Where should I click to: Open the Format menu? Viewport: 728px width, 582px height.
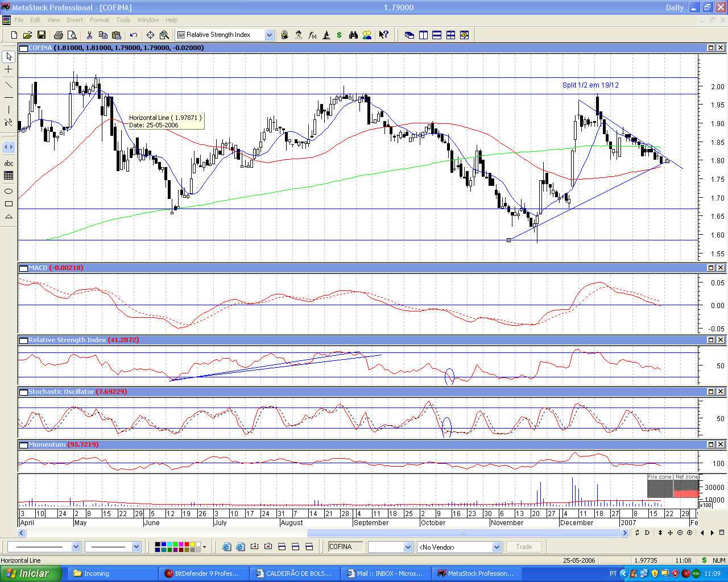tap(99, 20)
